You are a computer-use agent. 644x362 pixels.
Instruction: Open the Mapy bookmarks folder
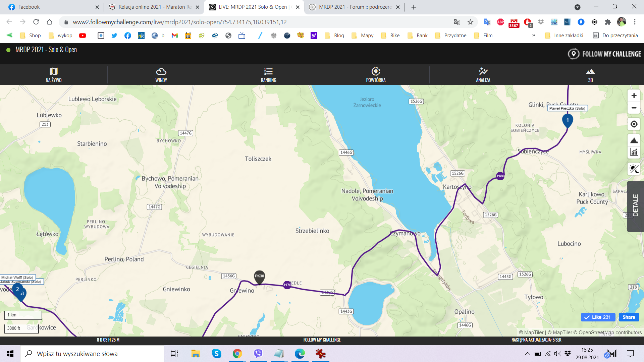click(363, 36)
